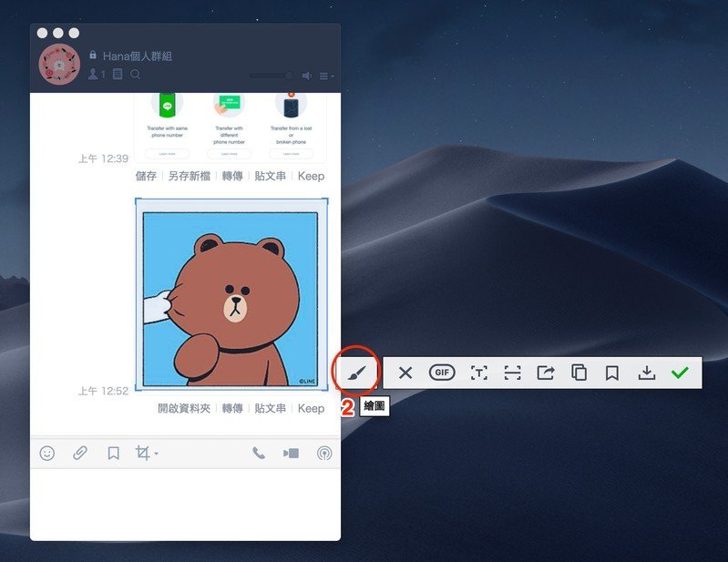728x562 pixels.
Task: Cancel the screen capture with X
Action: pyautogui.click(x=405, y=373)
